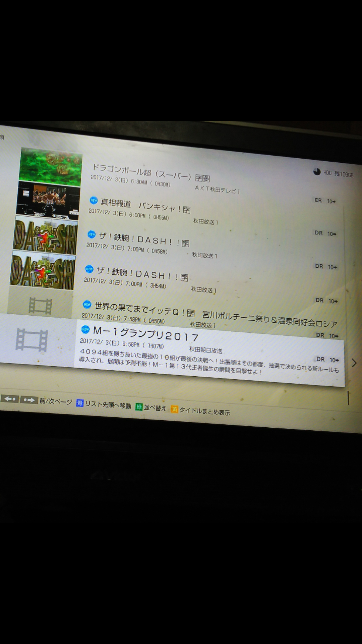Click yellow 黄 button for title grouping
This screenshot has width=362, height=644.
click(x=174, y=409)
